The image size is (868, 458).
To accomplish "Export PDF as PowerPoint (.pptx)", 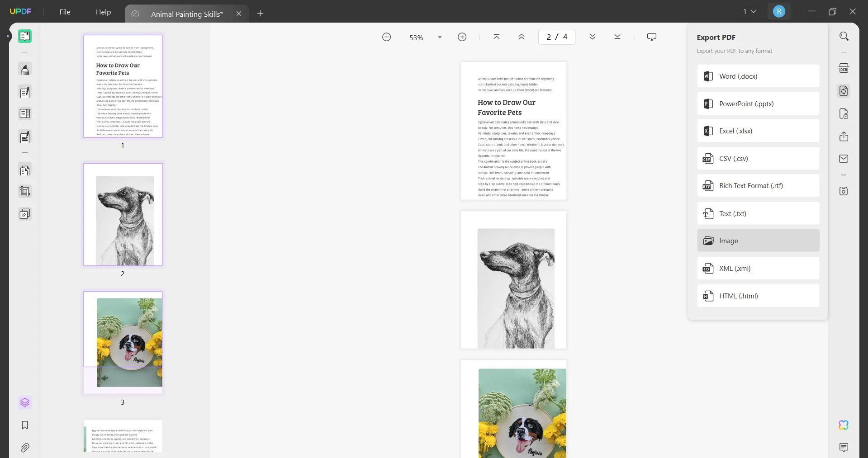I will tap(758, 104).
